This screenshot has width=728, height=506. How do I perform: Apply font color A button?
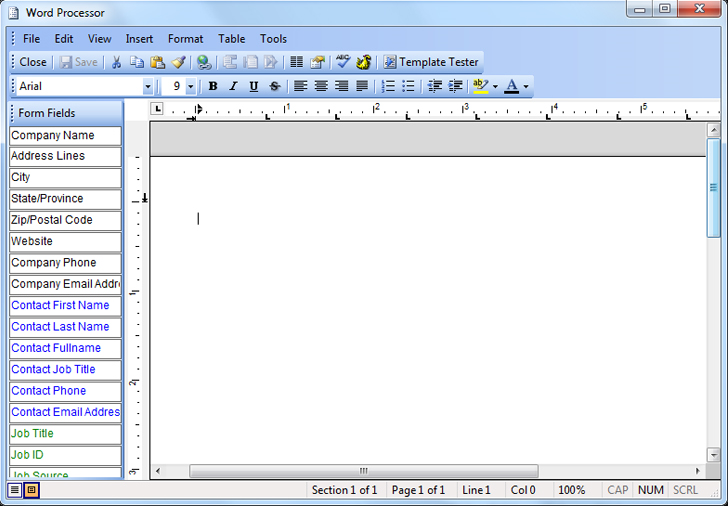(x=512, y=86)
